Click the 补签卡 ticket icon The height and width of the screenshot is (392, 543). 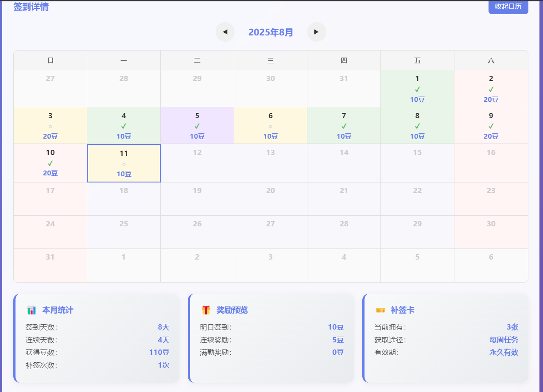point(380,310)
